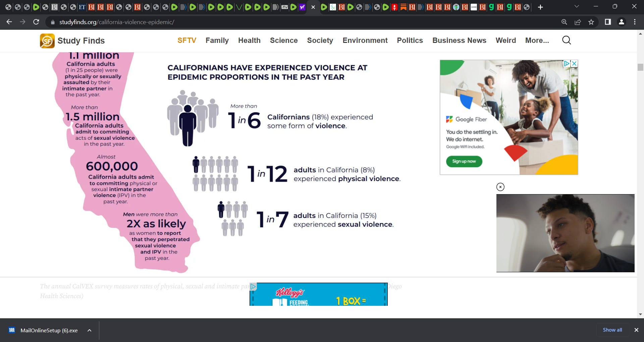This screenshot has height=342, width=644.
Task: Open a new browser tab
Action: [540, 7]
